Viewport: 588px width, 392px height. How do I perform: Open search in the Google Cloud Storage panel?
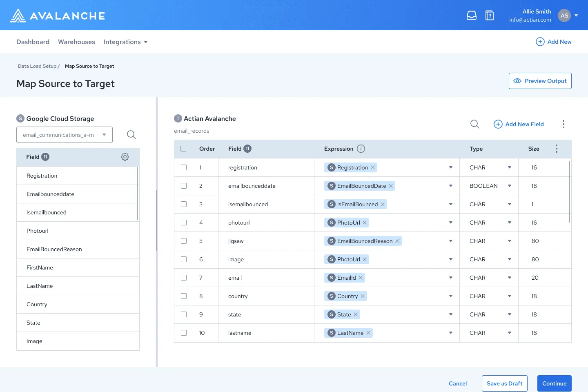[131, 134]
